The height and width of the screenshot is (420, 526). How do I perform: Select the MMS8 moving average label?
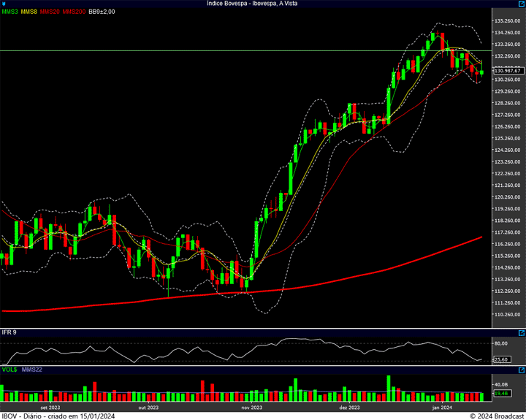coord(29,12)
